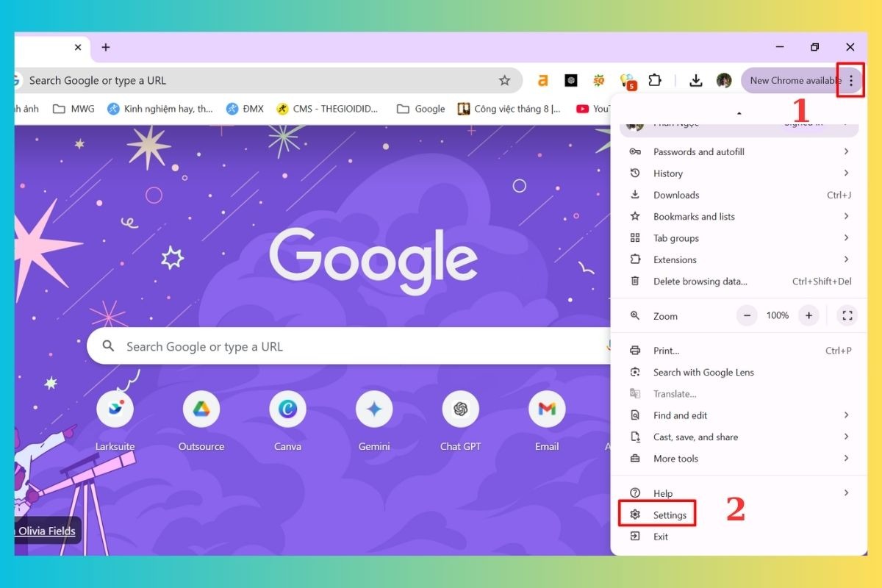
Task: Increase zoom with the plus button
Action: coord(808,315)
